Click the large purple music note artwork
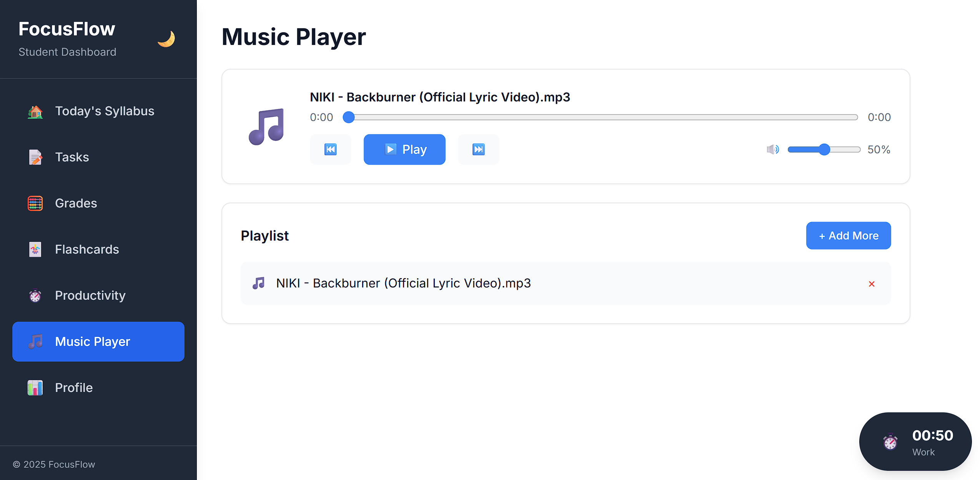The height and width of the screenshot is (480, 980). pyautogui.click(x=266, y=126)
